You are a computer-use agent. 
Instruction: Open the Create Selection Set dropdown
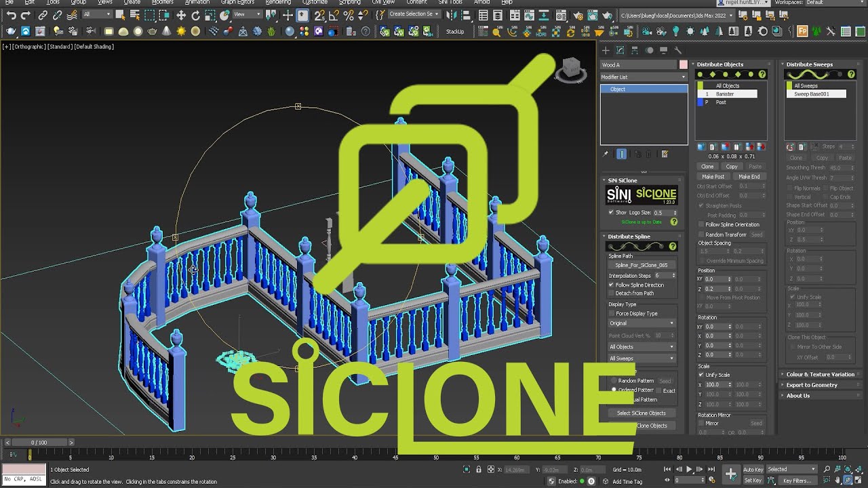pos(414,14)
